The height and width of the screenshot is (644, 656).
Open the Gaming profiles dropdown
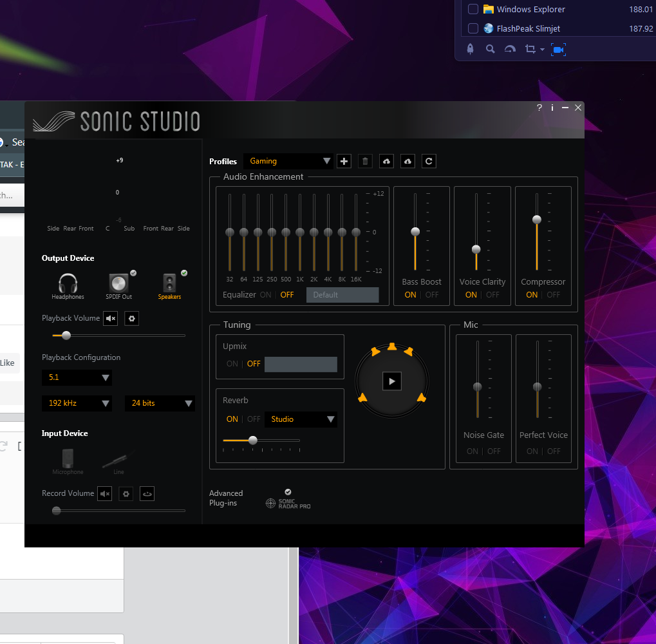288,161
